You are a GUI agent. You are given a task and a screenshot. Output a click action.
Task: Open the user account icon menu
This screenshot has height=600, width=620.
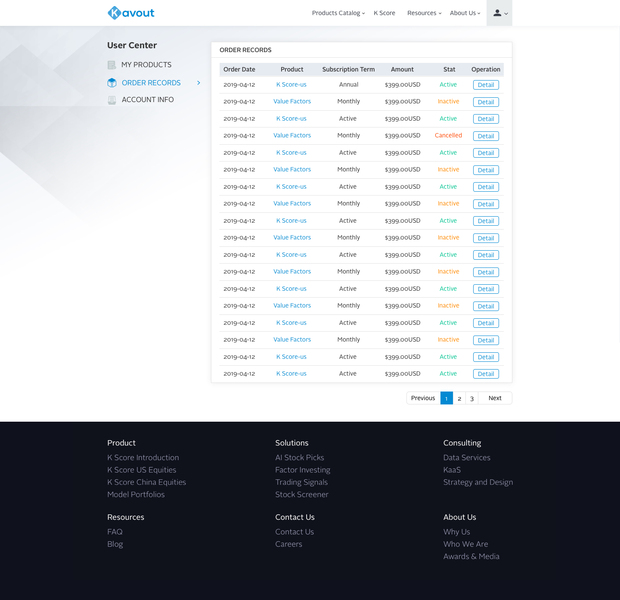499,13
